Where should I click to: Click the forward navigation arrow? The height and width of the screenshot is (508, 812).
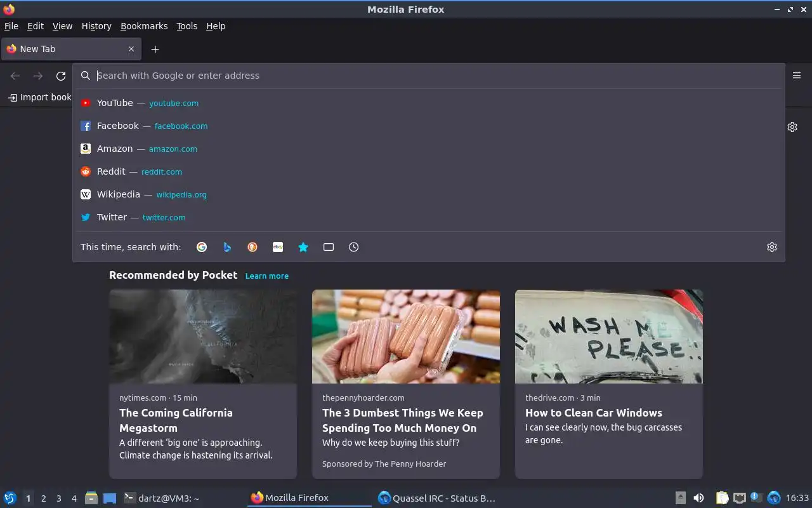click(x=38, y=76)
